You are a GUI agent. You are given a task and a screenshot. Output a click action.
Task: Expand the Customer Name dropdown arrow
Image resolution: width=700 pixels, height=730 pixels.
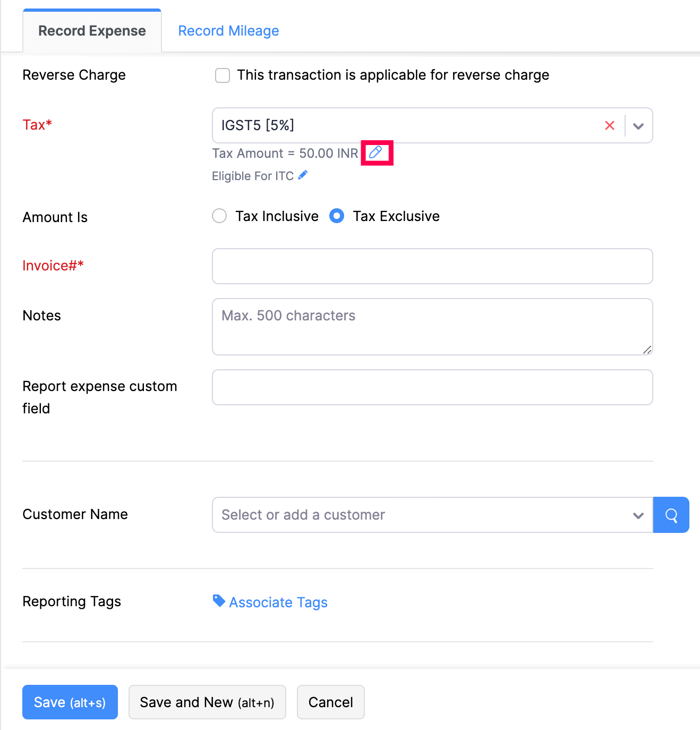pos(638,514)
